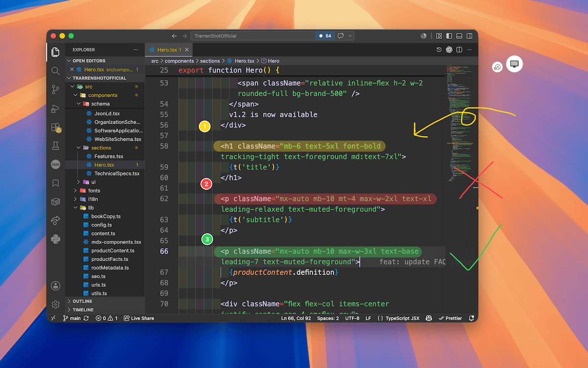
Task: Click the Ln 66, Col 92 indicator
Action: click(296, 318)
